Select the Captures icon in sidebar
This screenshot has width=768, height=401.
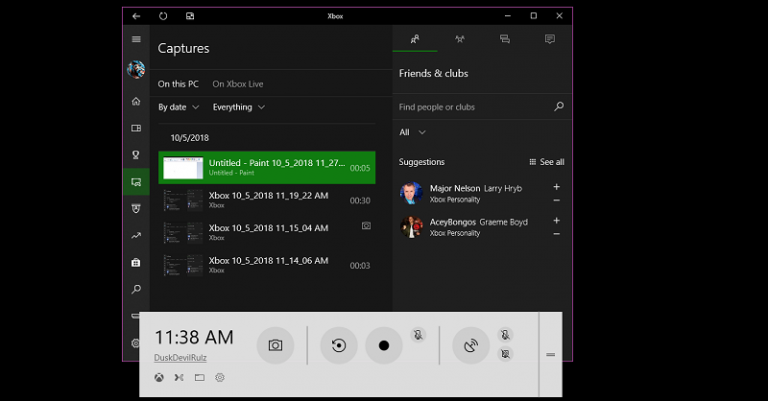(136, 182)
